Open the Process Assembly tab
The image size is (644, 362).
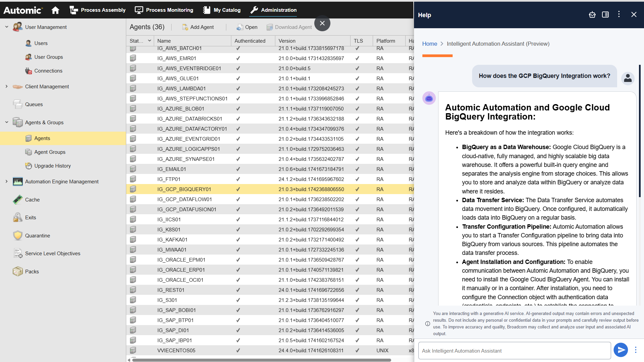point(97,10)
